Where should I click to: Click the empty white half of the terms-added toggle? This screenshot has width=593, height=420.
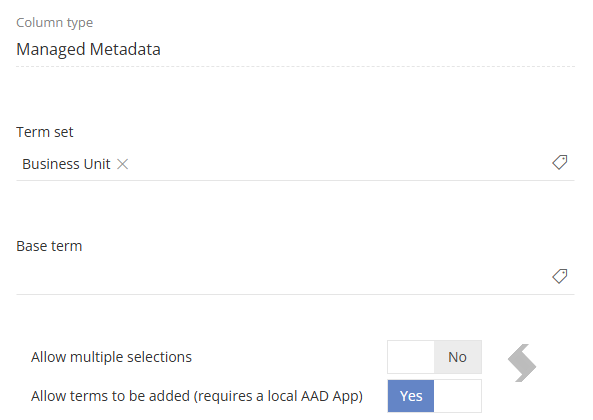(458, 396)
